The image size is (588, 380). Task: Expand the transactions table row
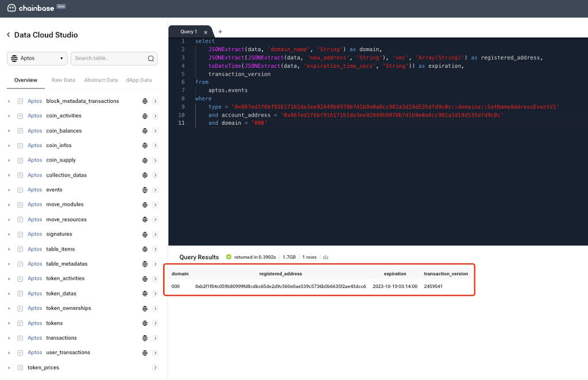click(x=9, y=338)
